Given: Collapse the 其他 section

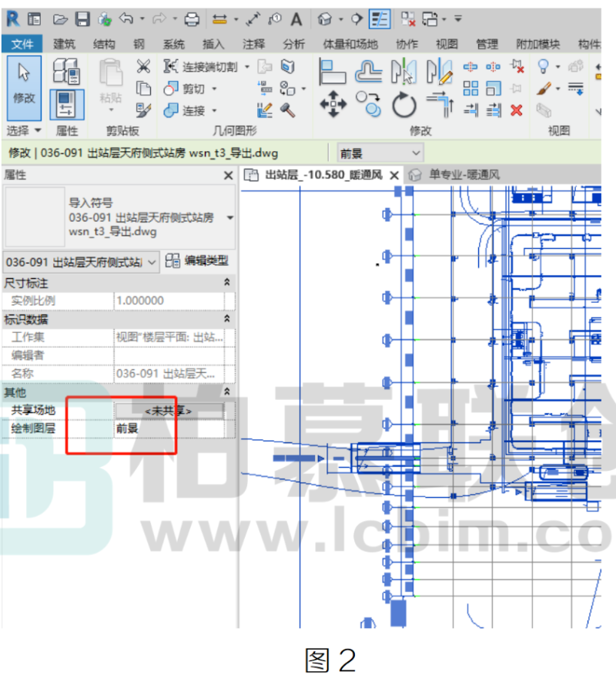Looking at the screenshot, I should 227,392.
